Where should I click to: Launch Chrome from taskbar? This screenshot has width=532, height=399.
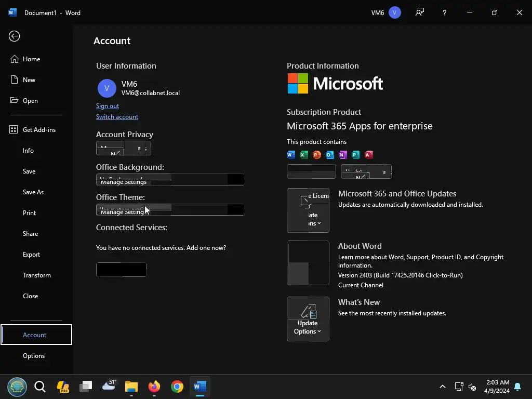coord(177,387)
